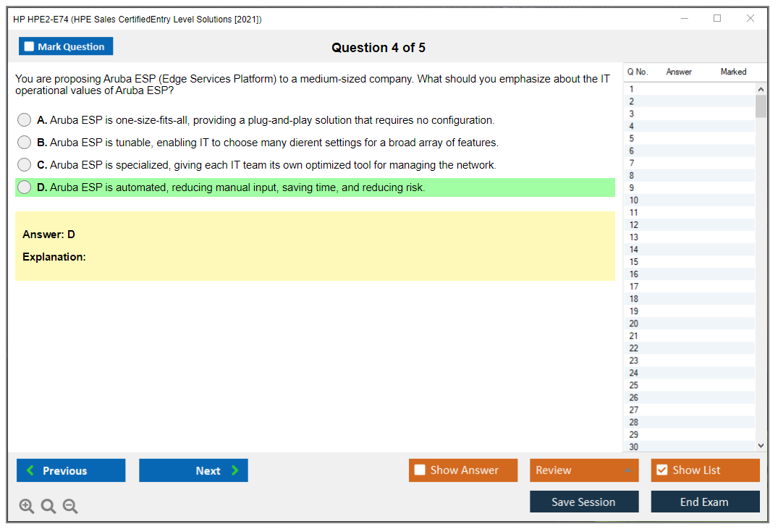The height and width of the screenshot is (532, 778).
Task: Enable the Show Answer checkbox
Action: click(x=420, y=470)
